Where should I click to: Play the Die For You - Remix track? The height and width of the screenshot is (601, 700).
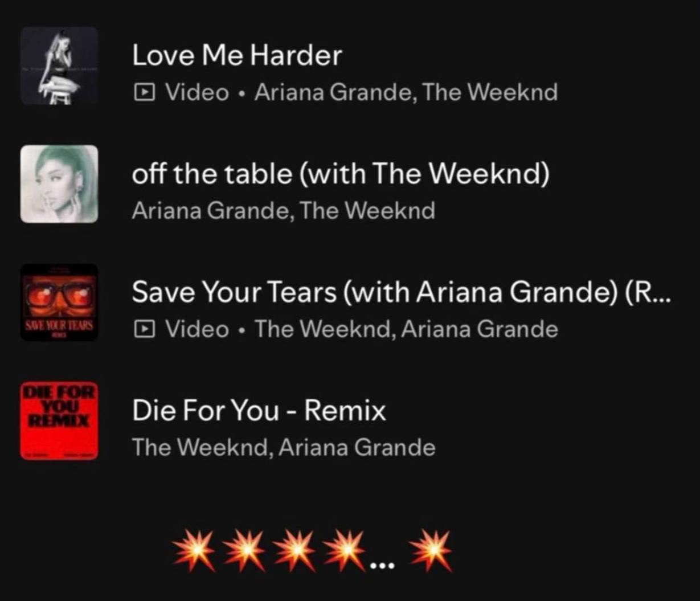click(259, 411)
